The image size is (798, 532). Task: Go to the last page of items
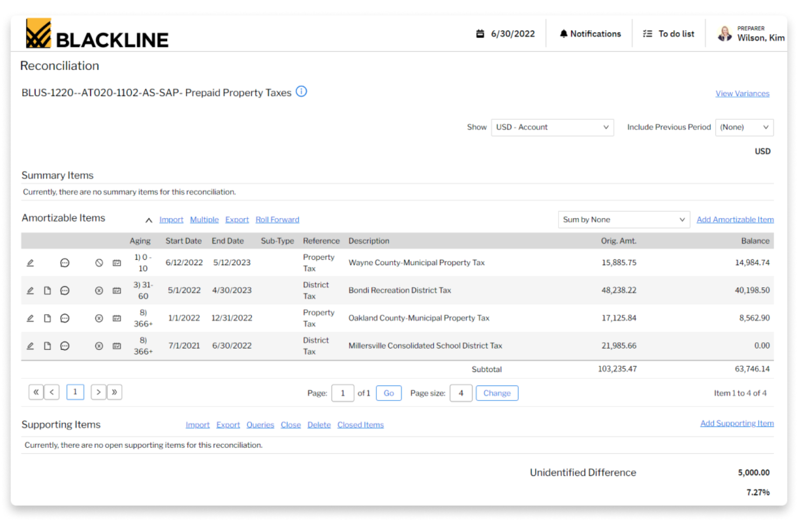(x=114, y=392)
